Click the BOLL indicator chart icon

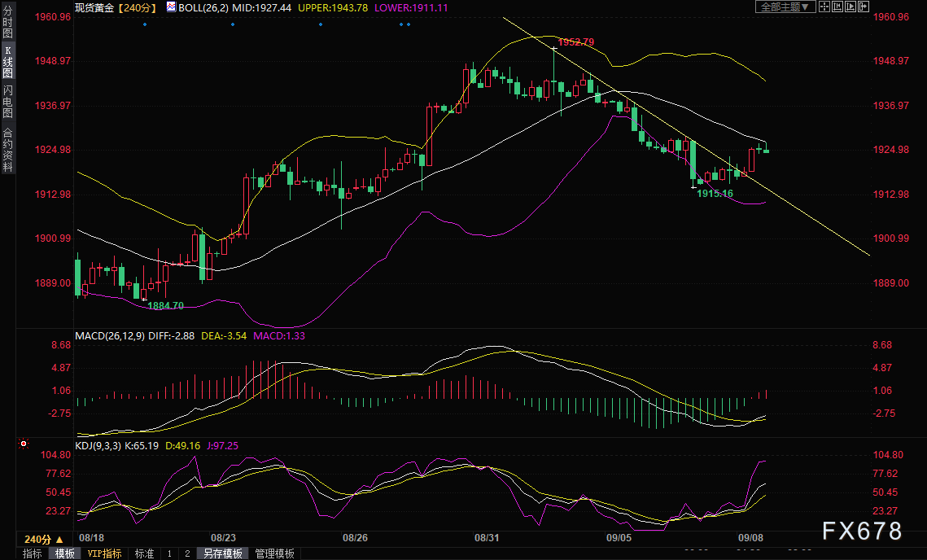pos(170,7)
